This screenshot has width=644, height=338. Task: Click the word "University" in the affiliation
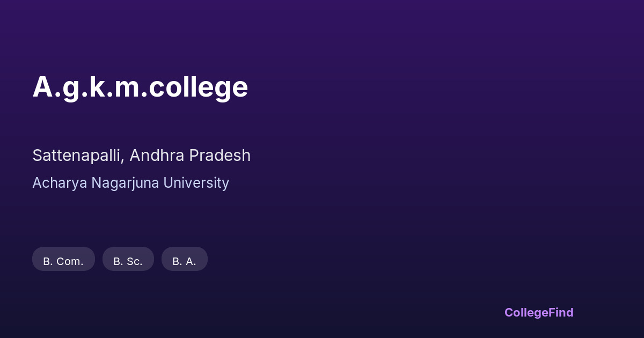(x=196, y=183)
